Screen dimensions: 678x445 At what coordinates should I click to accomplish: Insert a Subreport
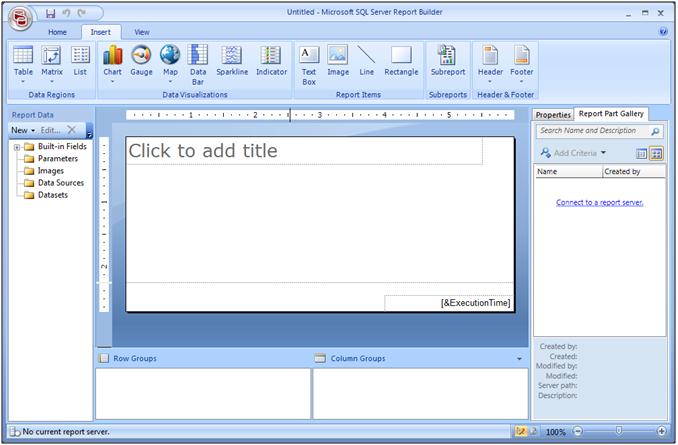click(x=448, y=61)
